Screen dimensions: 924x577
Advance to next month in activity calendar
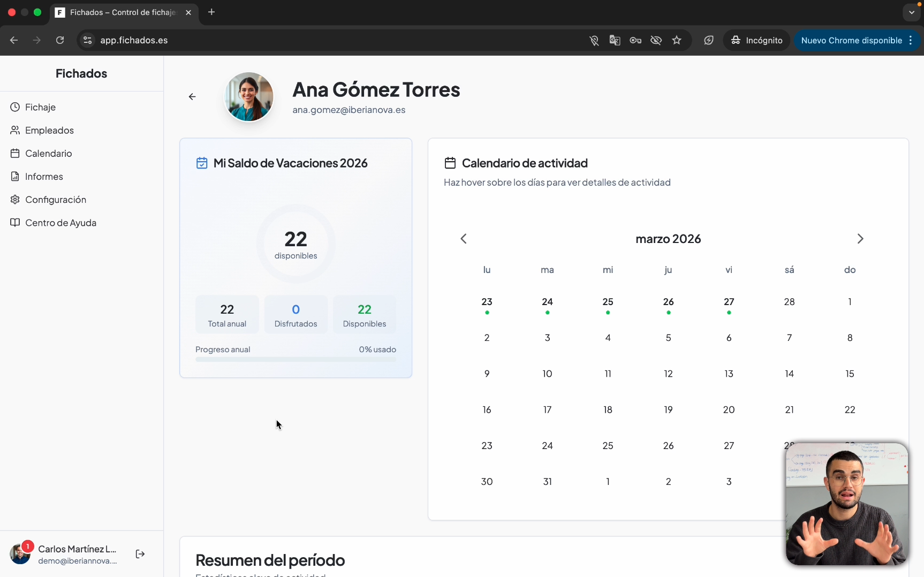pyautogui.click(x=860, y=239)
